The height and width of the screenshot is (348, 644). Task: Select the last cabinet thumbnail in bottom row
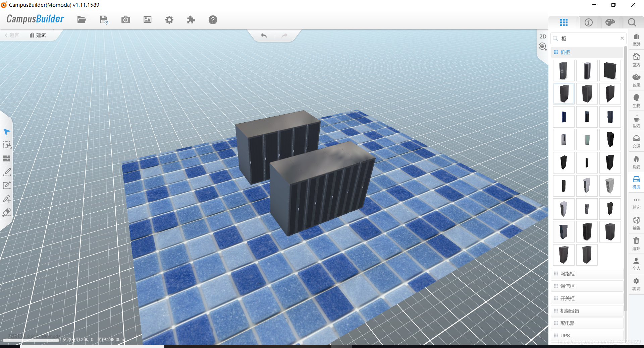tap(587, 255)
